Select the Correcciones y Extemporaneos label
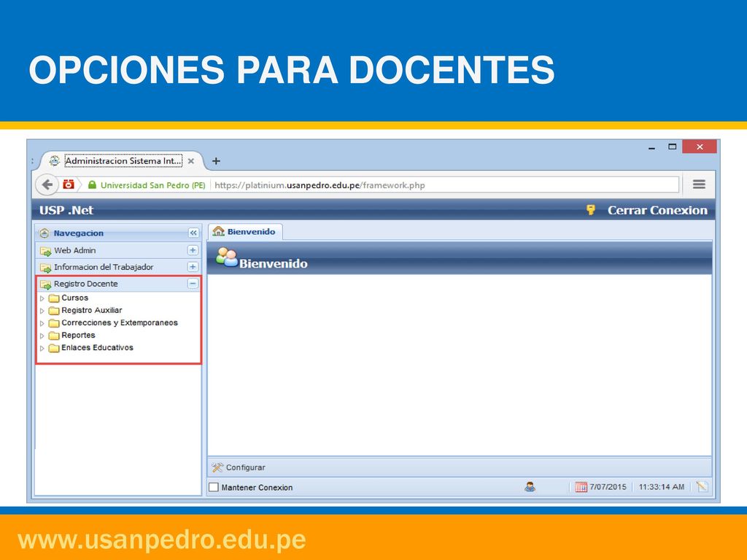 [120, 322]
